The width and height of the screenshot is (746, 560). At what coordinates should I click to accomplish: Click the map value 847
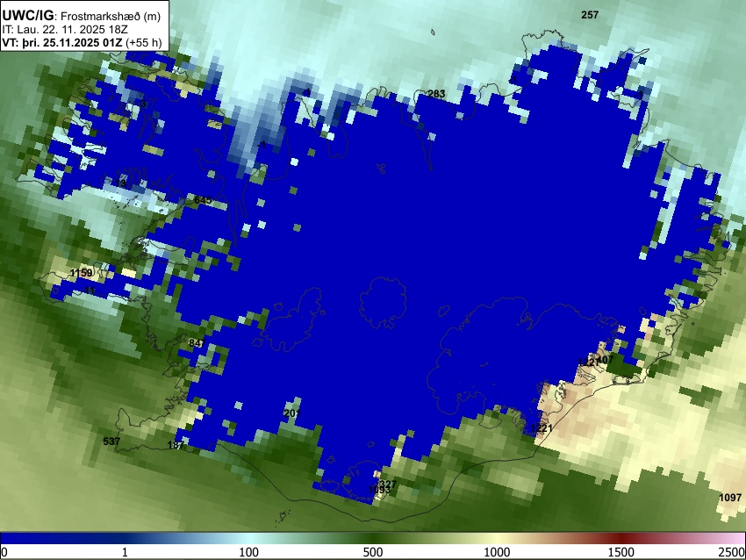point(197,343)
